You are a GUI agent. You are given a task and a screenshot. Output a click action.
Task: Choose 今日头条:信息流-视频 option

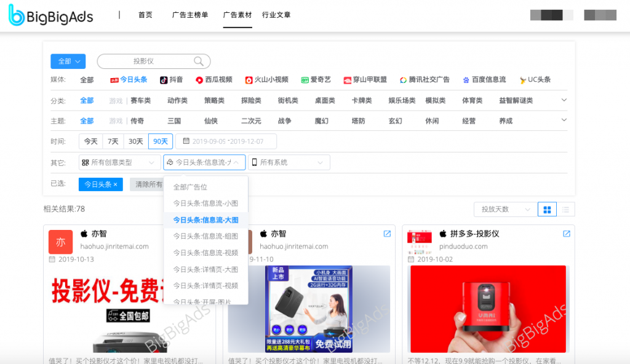(x=205, y=253)
